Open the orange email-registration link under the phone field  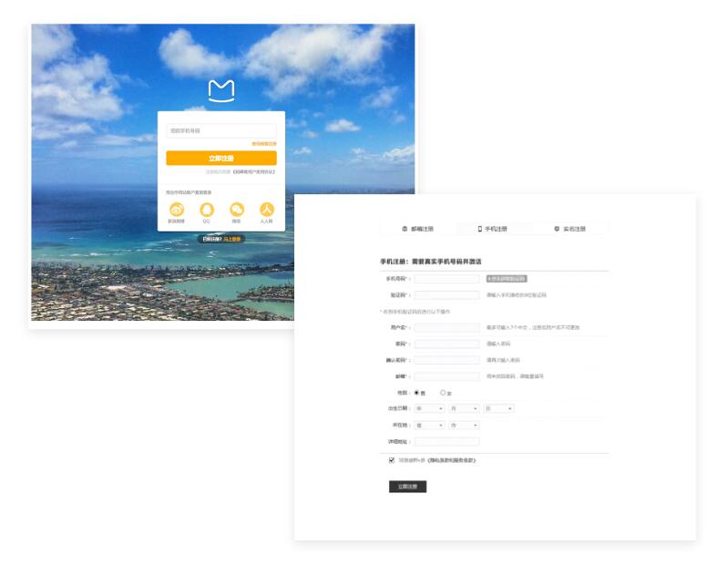[264, 144]
